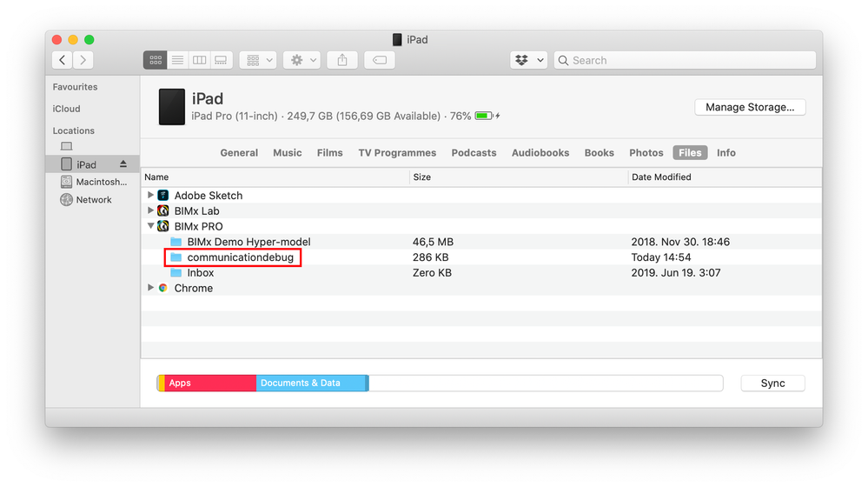868x487 pixels.
Task: Click the 286 KB size cell
Action: (x=431, y=257)
